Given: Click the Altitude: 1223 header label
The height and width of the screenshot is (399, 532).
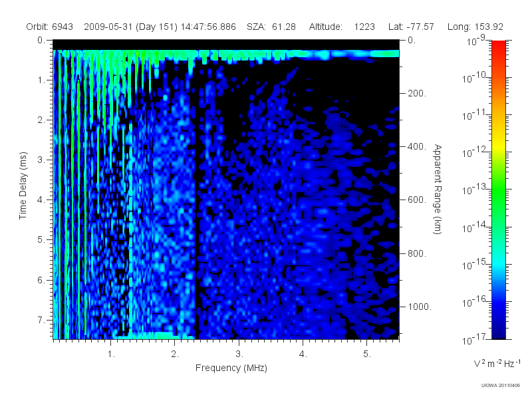Looking at the screenshot, I should (342, 27).
